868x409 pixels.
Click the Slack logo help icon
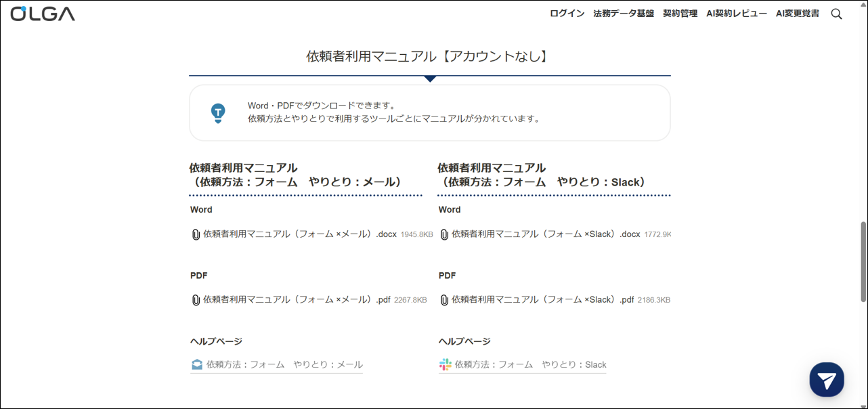click(445, 364)
